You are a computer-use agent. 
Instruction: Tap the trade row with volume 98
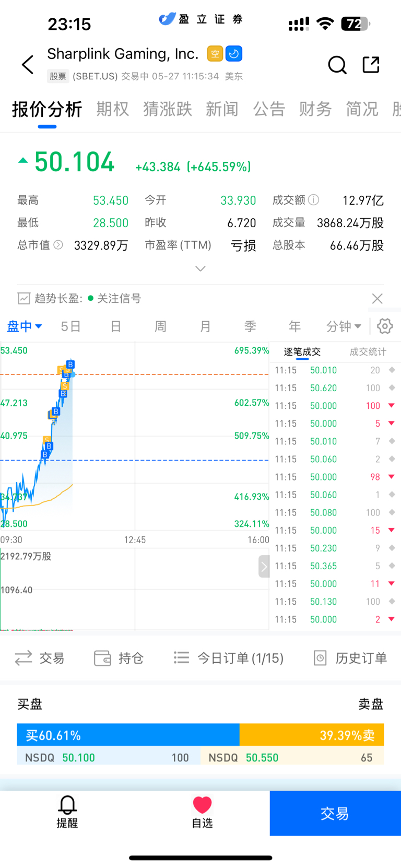(x=335, y=477)
